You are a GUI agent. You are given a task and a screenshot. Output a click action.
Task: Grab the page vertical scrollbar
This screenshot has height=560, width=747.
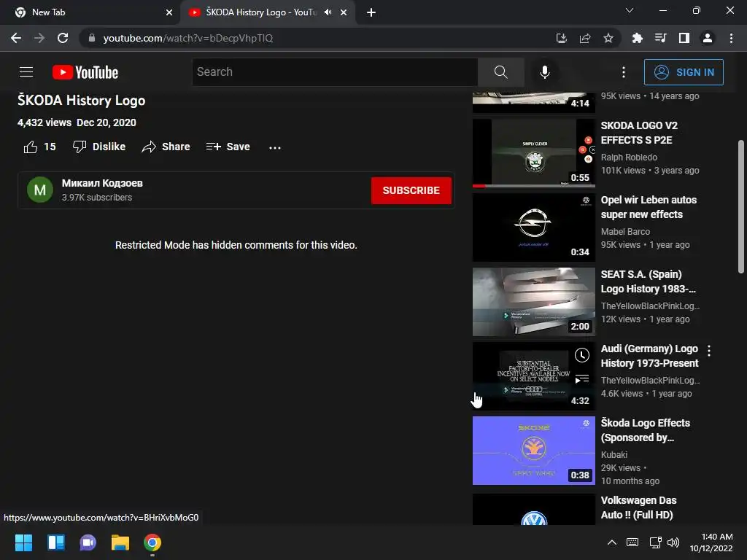[741, 206]
